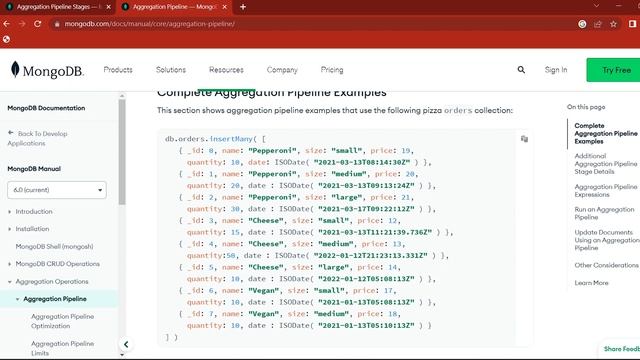Reload the page
Viewport: 640px width, 360px height.
[38, 24]
